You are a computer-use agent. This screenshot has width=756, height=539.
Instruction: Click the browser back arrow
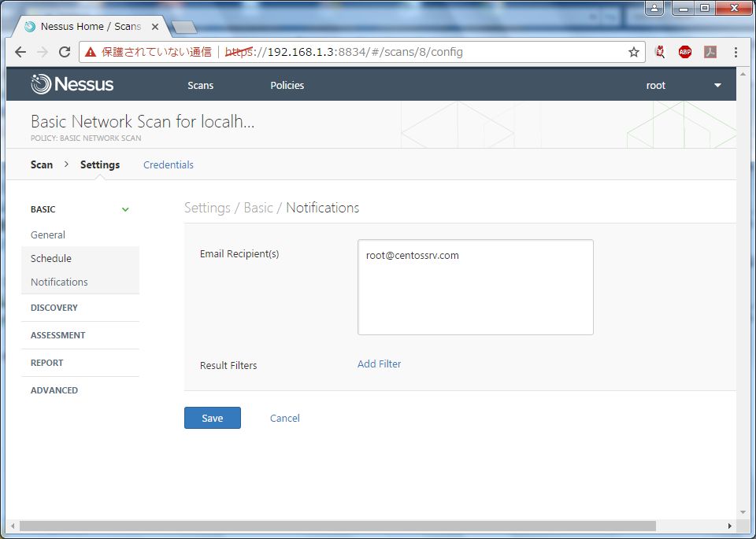(20, 52)
